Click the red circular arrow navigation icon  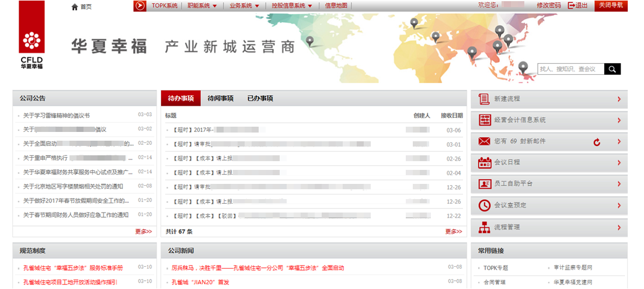click(x=141, y=6)
